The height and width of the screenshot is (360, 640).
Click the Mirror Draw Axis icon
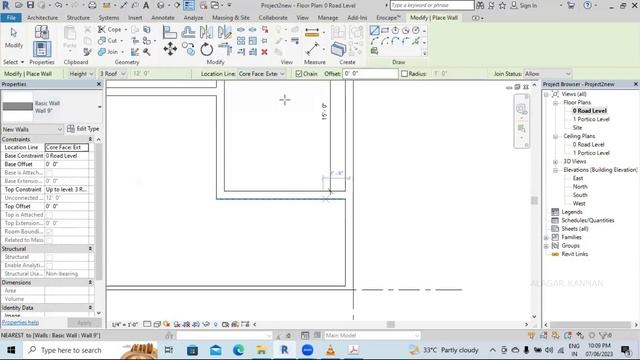coord(224,32)
